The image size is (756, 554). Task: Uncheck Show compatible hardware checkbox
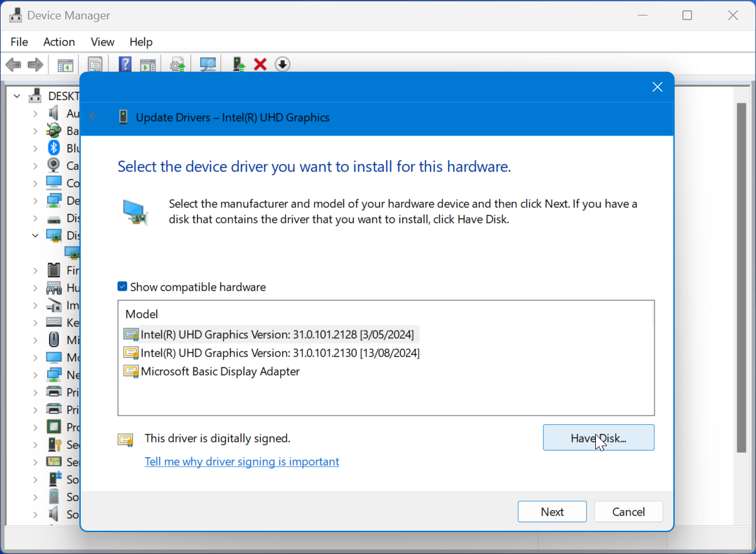pos(123,287)
